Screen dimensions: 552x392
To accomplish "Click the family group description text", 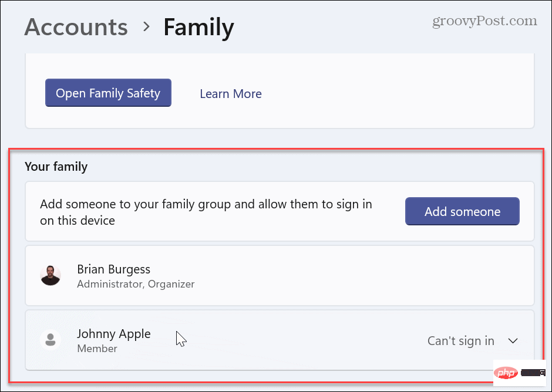I will click(x=206, y=211).
